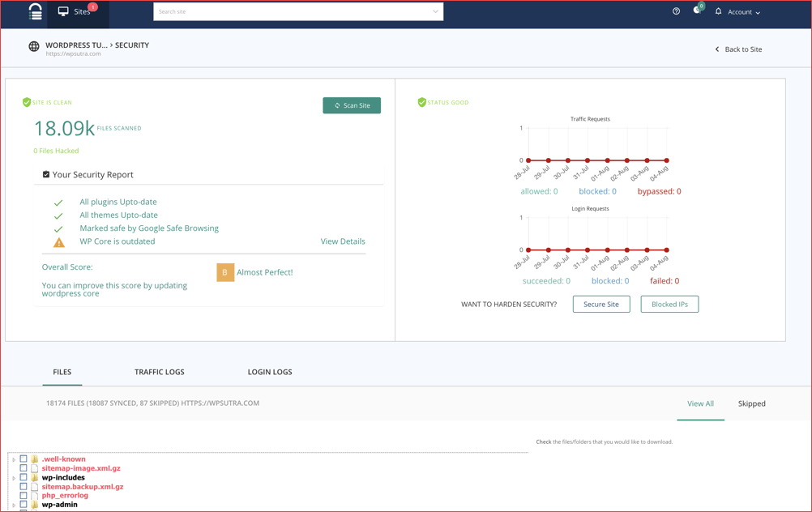
Task: Tick the php_errorlog checkbox
Action: click(x=24, y=496)
